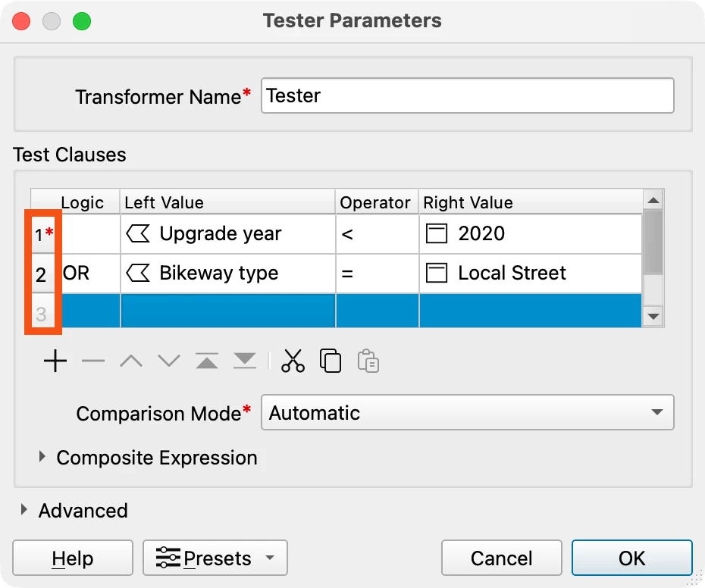Click the OK button
This screenshot has width=705, height=588.
[631, 558]
